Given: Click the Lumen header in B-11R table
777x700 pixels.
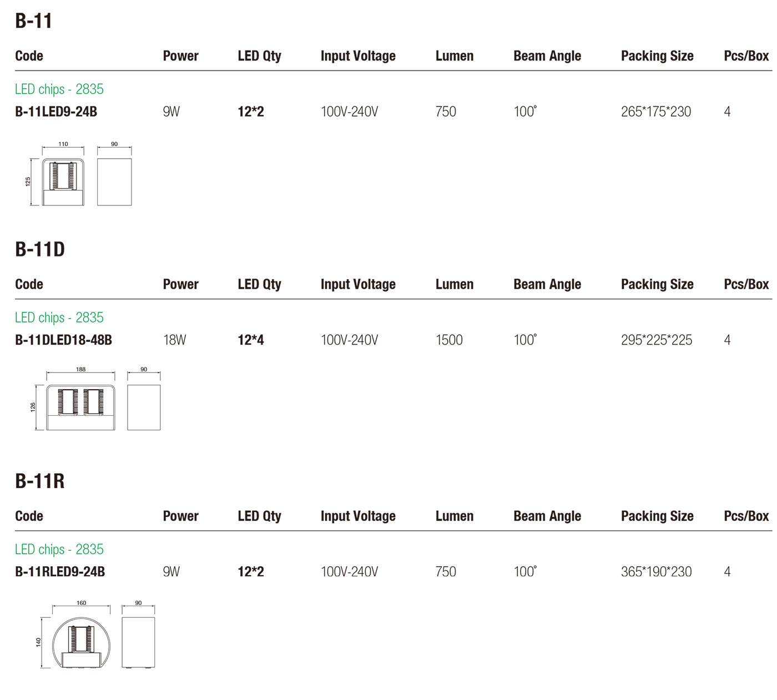Looking at the screenshot, I should coord(455,516).
